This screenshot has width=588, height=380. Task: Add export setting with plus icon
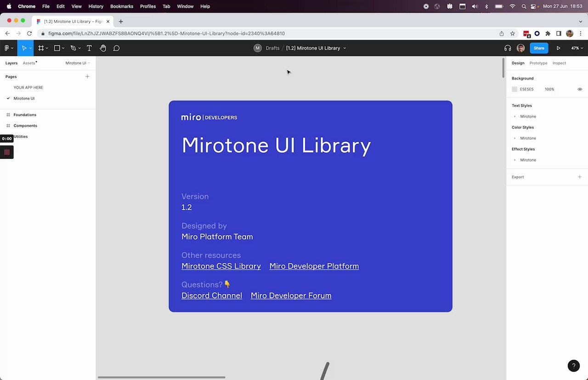click(580, 177)
